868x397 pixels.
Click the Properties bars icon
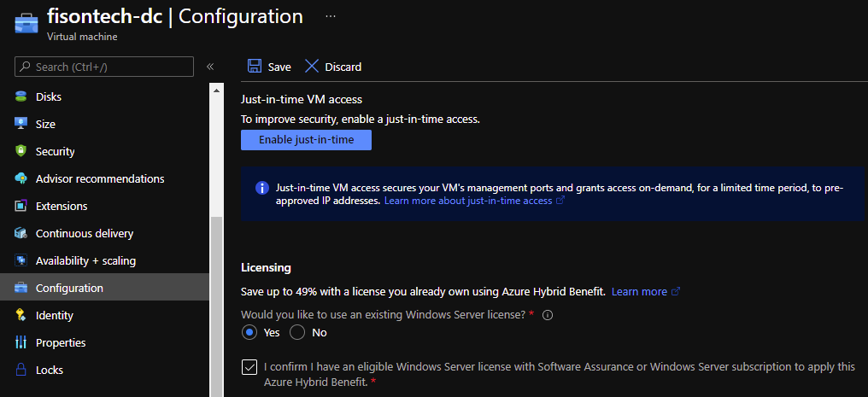coord(21,342)
